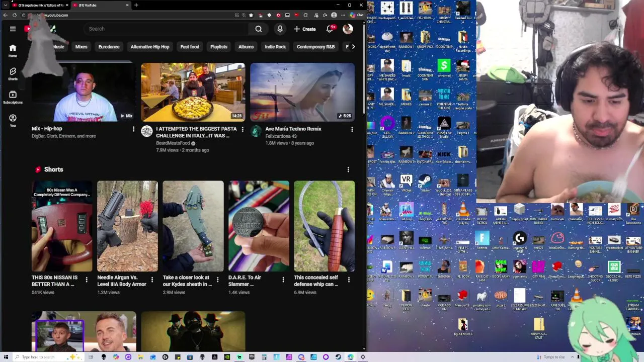Select the Mixes filter chip
The image size is (644, 362).
tap(81, 47)
